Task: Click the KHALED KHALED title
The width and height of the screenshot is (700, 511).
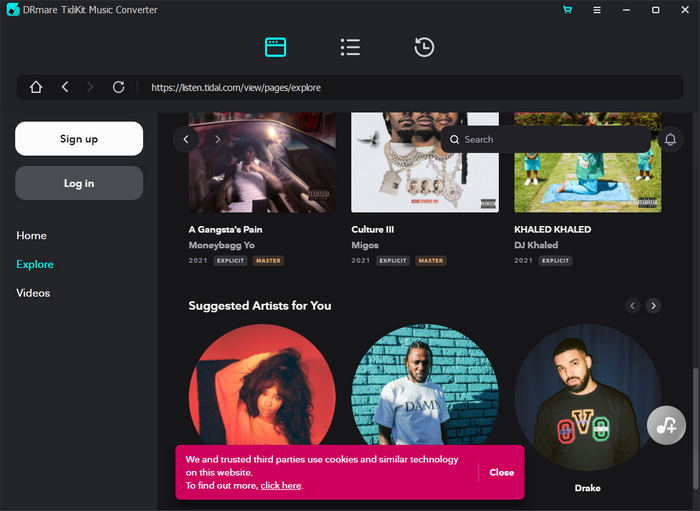Action: pos(552,229)
